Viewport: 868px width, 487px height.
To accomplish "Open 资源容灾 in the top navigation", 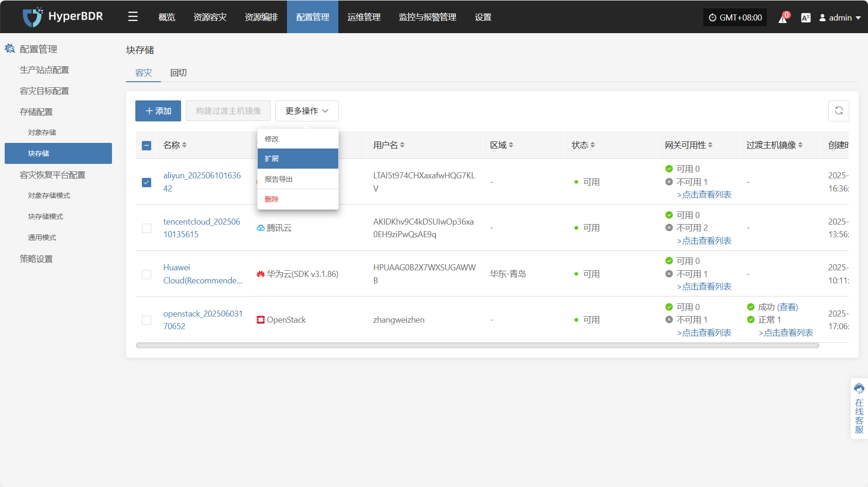I will (x=210, y=17).
